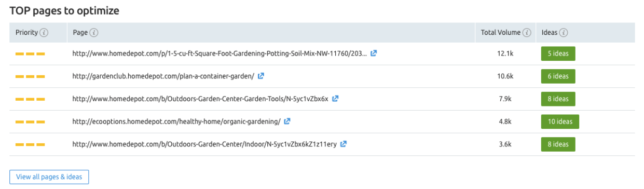Open external link icon for Garden-Center/Indoor page

pos(343,144)
